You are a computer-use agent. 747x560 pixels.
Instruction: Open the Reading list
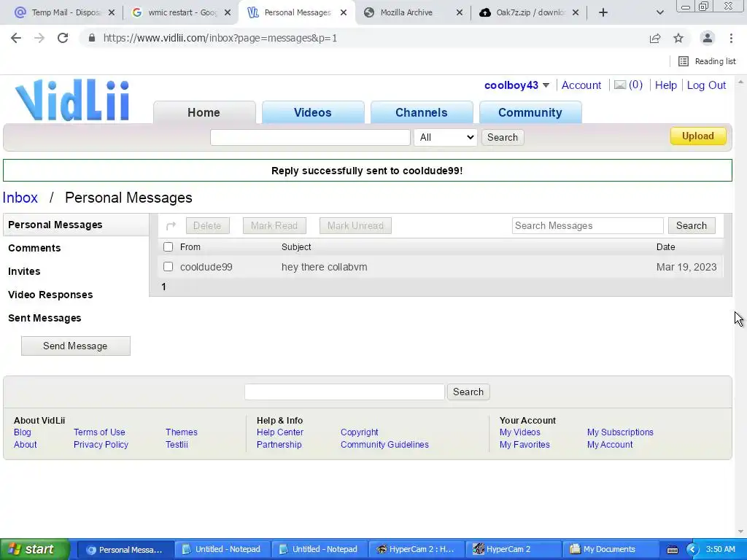pyautogui.click(x=707, y=61)
